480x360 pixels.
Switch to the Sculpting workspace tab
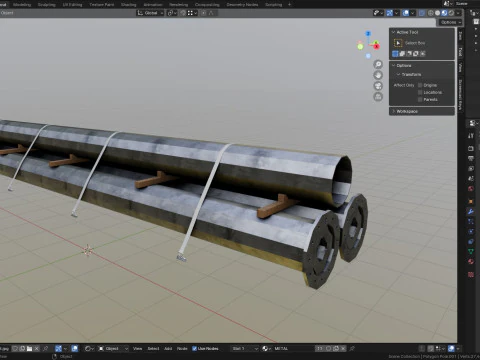pos(47,5)
